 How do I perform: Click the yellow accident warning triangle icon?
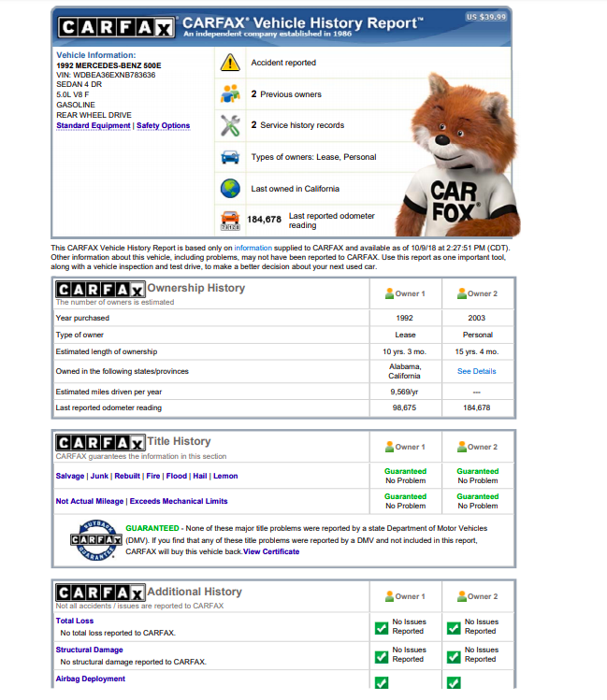click(230, 63)
